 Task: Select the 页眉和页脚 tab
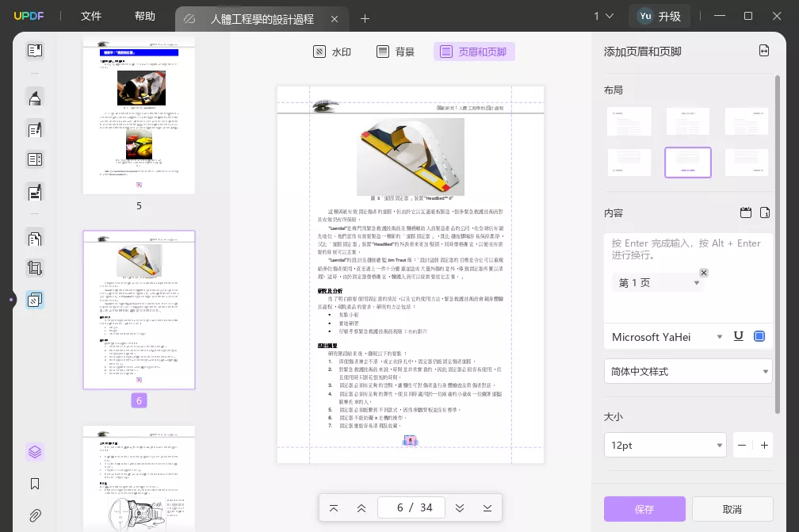pyautogui.click(x=474, y=52)
